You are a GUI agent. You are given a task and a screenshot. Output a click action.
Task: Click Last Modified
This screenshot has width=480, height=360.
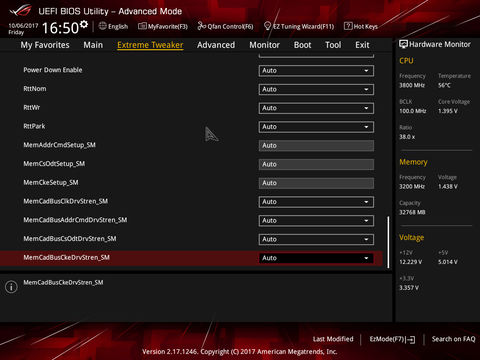tap(333, 339)
